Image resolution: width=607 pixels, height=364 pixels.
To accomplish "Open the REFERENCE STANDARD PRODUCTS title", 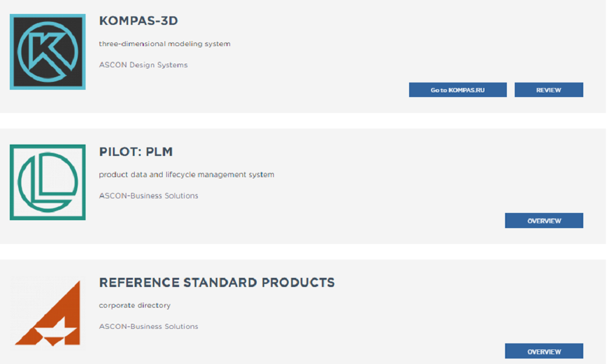I will pos(216,282).
